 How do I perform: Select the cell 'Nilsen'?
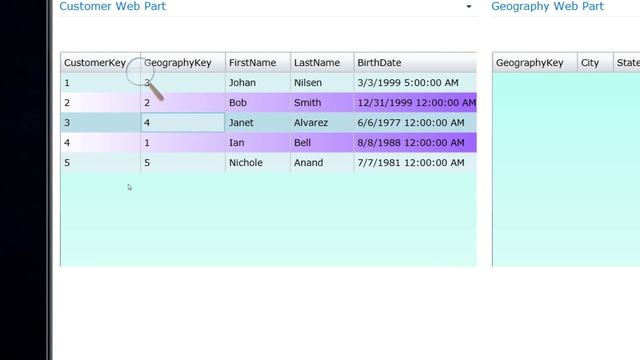pyautogui.click(x=322, y=82)
